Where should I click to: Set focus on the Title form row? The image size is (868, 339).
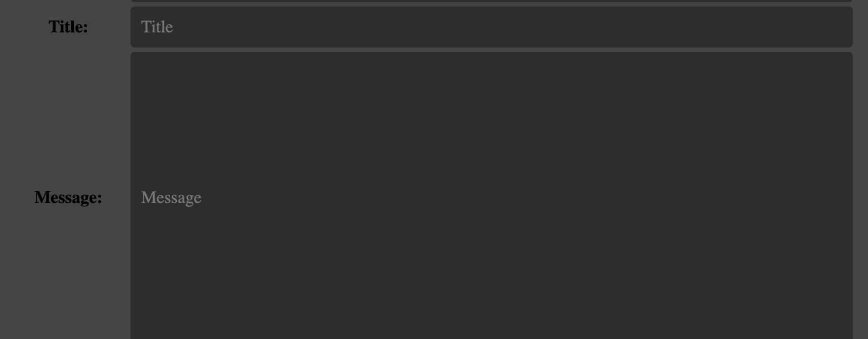[434, 27]
